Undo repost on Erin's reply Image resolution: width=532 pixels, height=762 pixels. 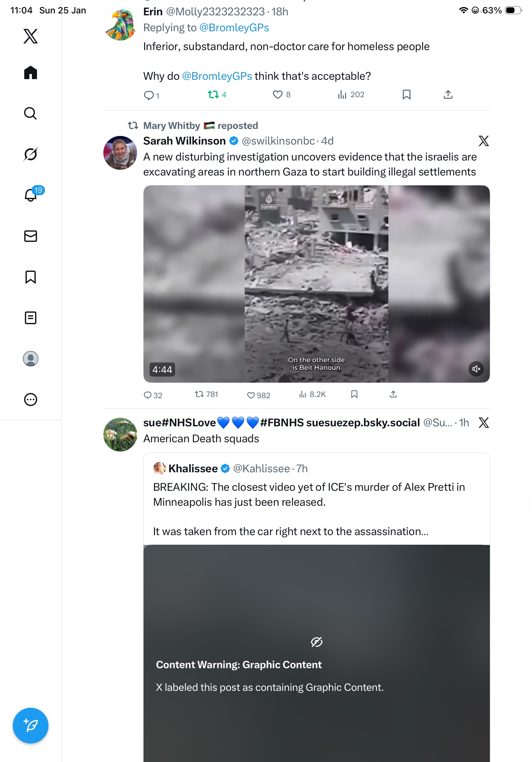click(213, 95)
